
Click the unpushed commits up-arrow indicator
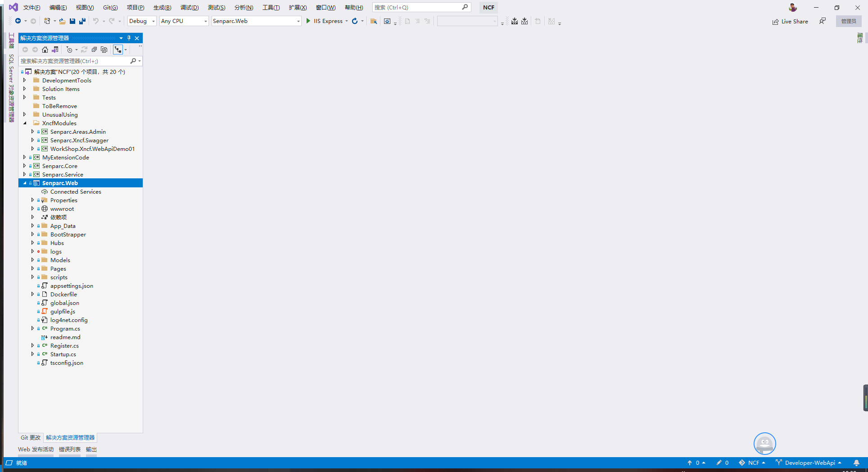coord(696,463)
